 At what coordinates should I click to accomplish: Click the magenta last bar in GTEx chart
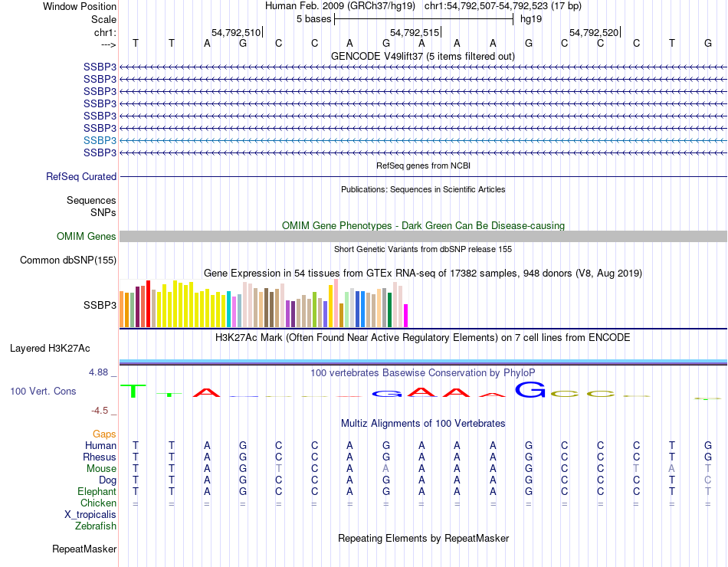click(x=406, y=316)
